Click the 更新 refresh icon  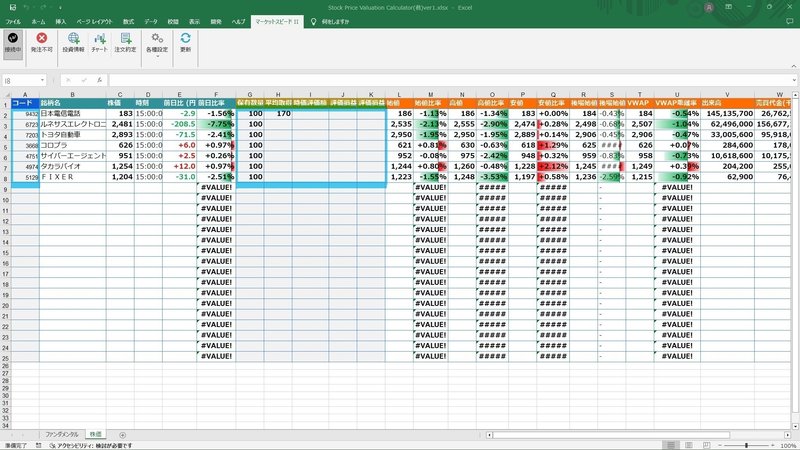click(x=185, y=42)
